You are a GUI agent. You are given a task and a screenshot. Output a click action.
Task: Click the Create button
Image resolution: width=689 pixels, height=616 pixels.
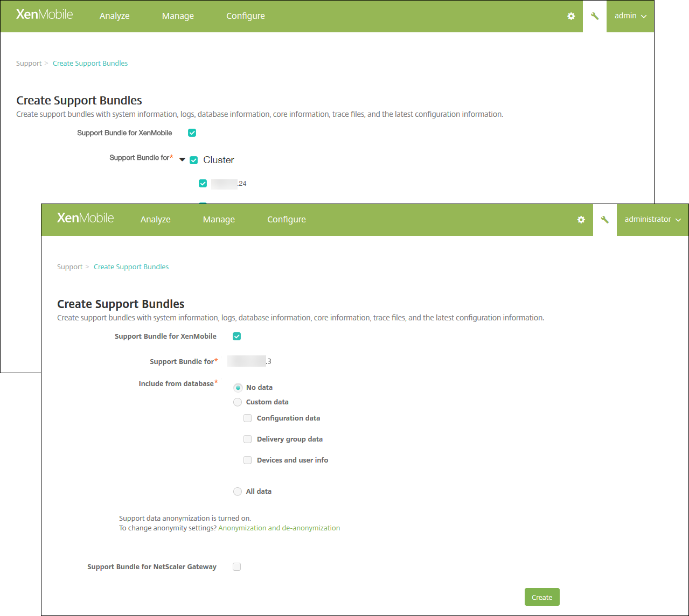tap(542, 597)
